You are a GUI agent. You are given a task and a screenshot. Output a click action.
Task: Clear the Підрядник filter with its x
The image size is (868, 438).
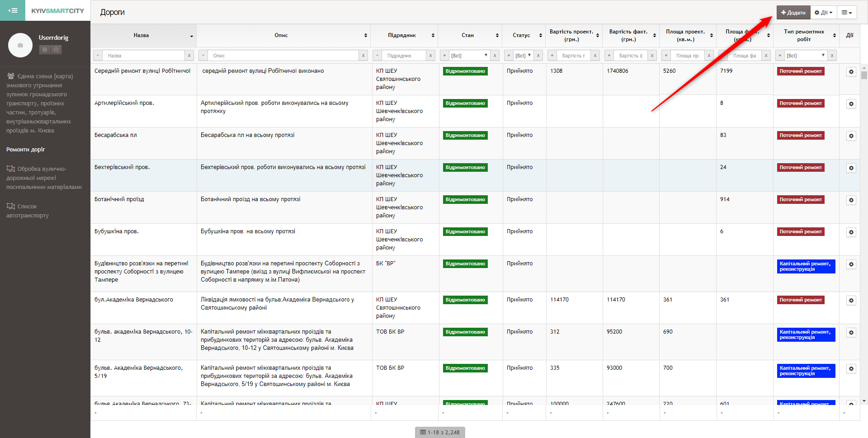(x=430, y=56)
